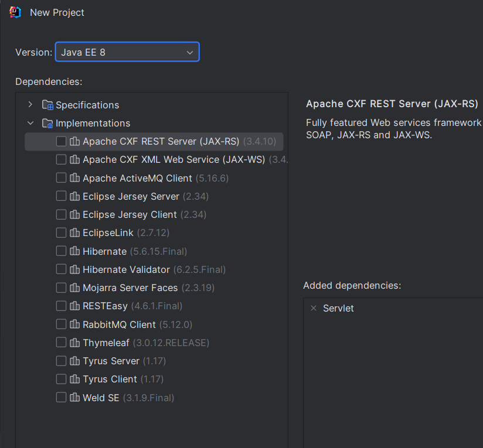Click the library icon beside EclipseLink
483x448 pixels.
tap(74, 232)
